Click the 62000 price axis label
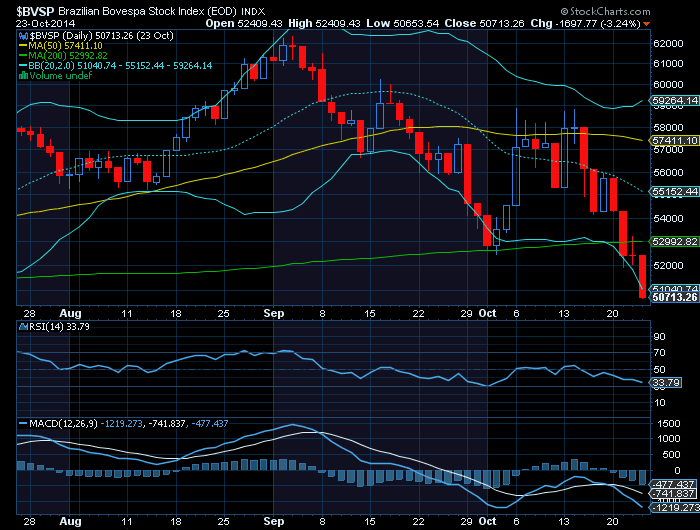The width and height of the screenshot is (700, 530). [x=668, y=44]
